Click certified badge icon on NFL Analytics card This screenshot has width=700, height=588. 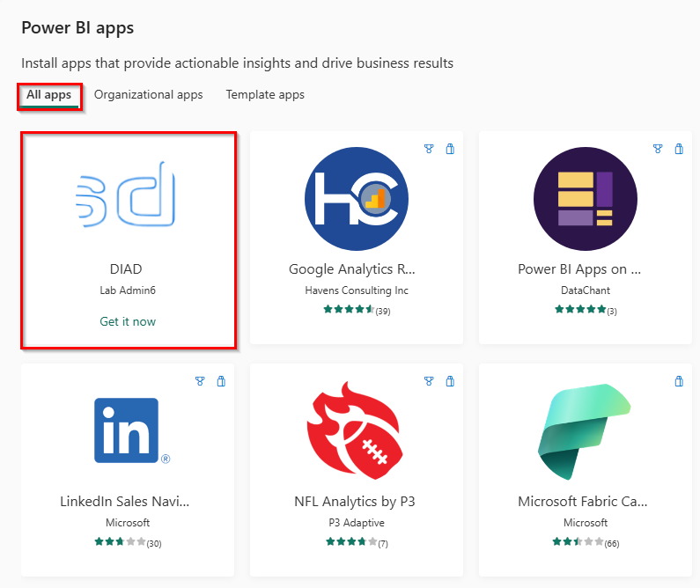click(x=429, y=381)
